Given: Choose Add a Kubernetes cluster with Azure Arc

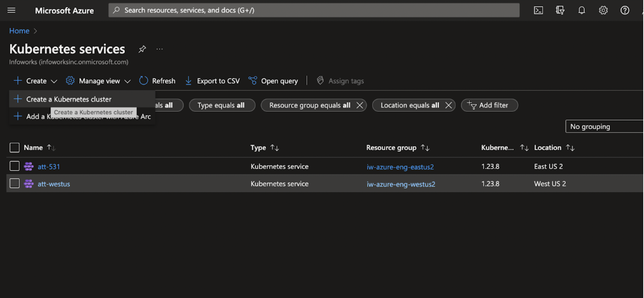Looking at the screenshot, I should point(82,116).
